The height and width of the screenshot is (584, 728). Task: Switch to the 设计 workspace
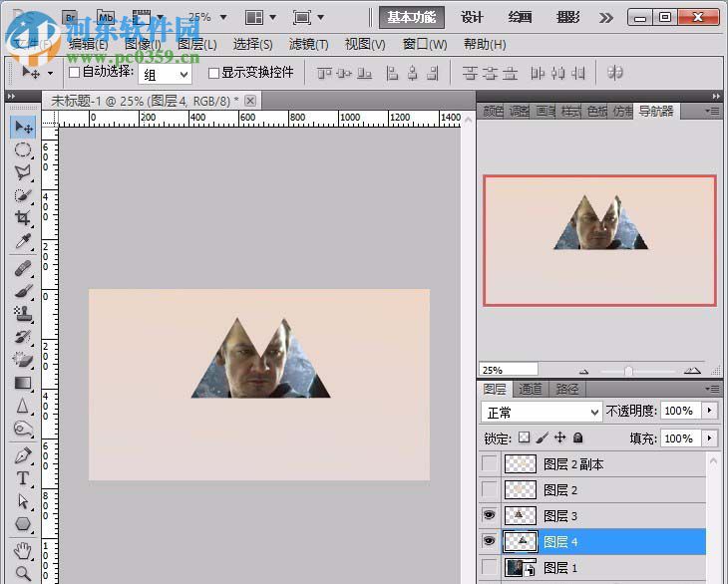pos(472,18)
